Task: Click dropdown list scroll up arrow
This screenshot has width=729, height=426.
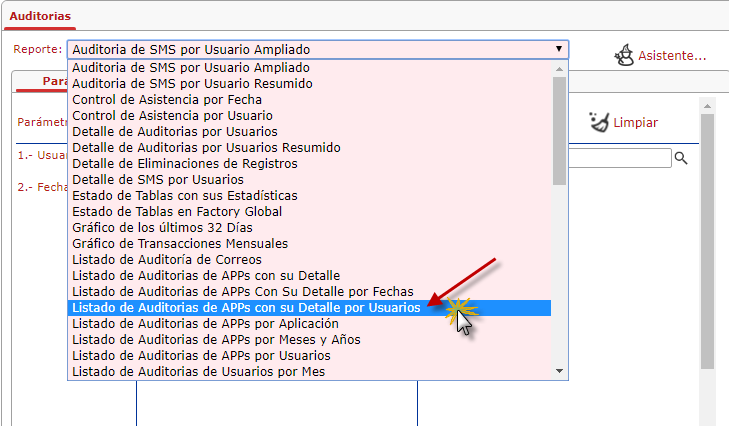Action: (559, 69)
